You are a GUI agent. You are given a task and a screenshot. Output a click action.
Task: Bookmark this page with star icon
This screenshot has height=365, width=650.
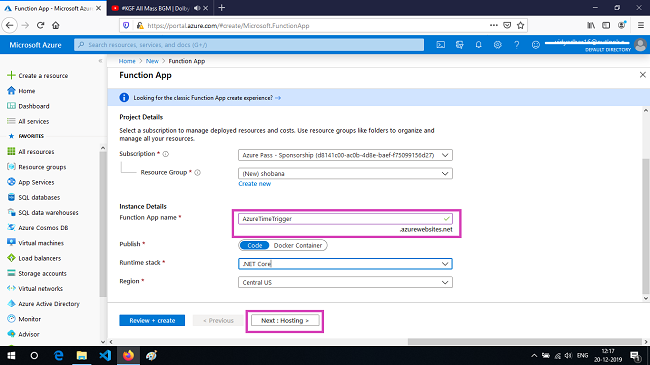(x=521, y=26)
